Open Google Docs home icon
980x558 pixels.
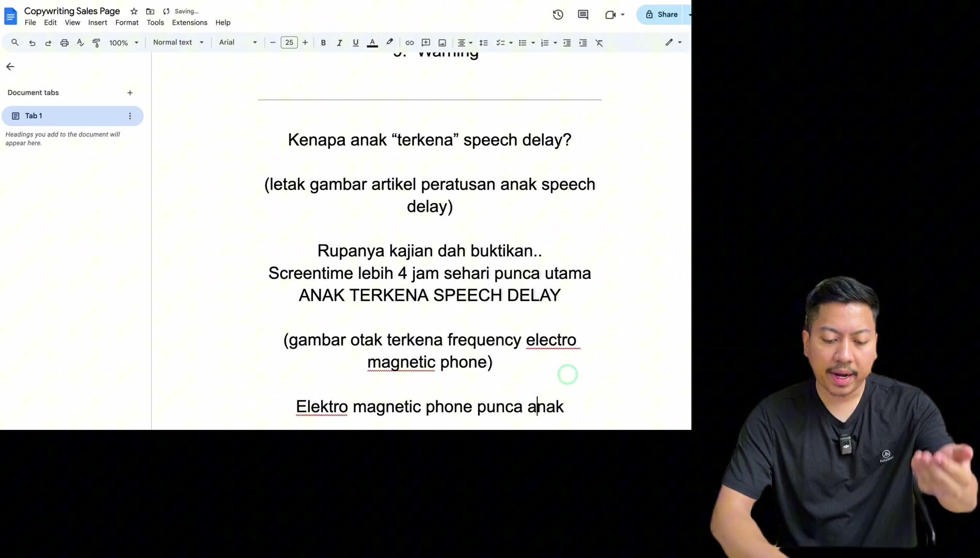click(x=10, y=16)
